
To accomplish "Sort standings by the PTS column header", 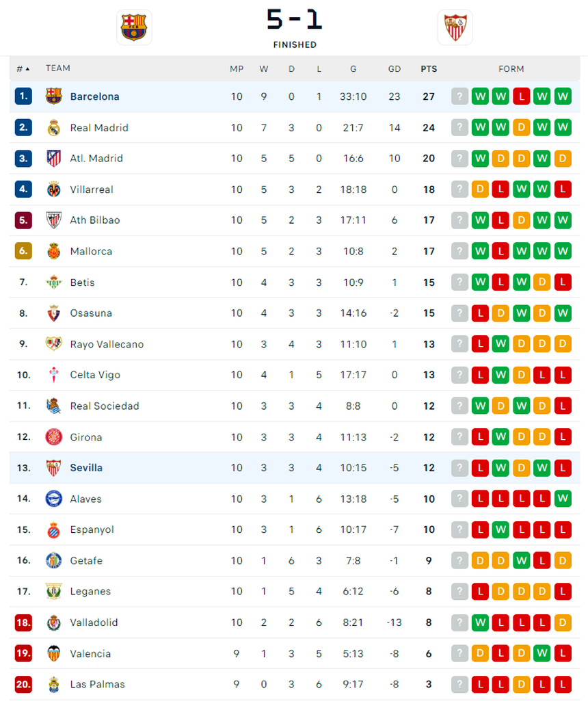I will pos(429,68).
